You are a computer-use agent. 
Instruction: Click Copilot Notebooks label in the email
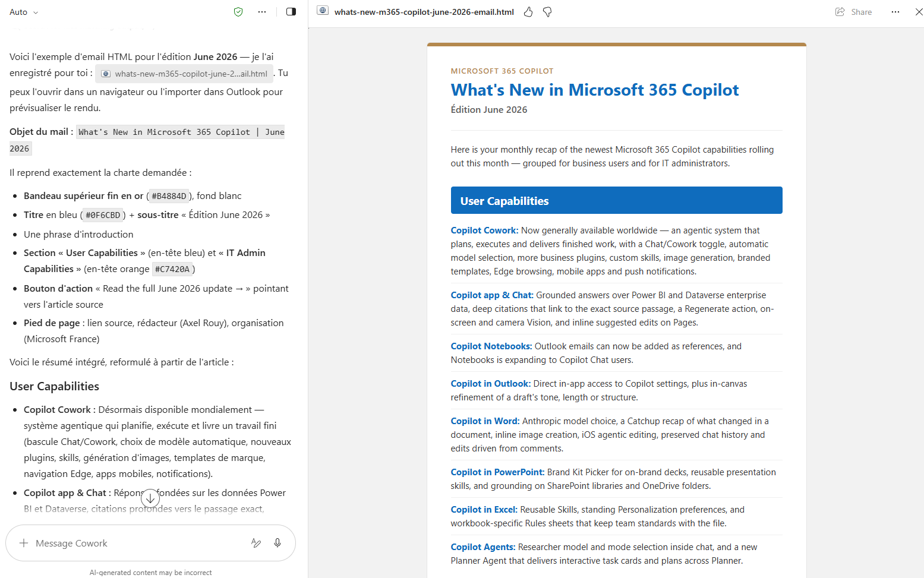click(491, 346)
